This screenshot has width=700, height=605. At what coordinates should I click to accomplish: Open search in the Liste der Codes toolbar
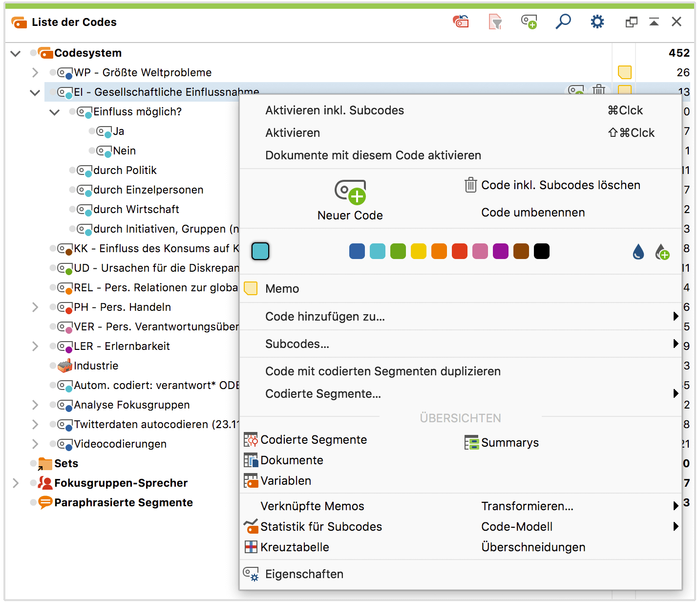563,22
